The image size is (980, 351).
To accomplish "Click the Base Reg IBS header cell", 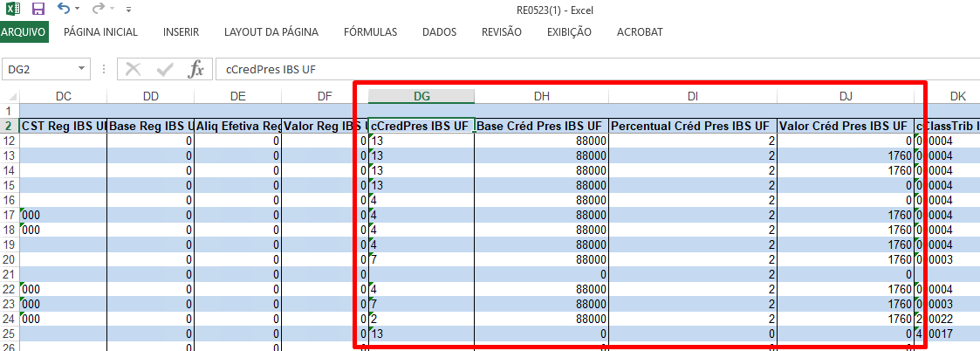I will (151, 126).
